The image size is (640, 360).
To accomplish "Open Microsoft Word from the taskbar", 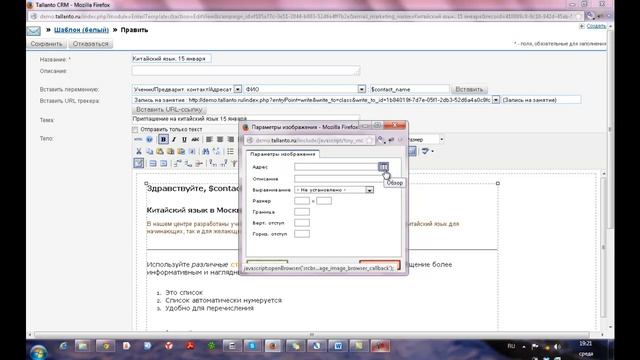I will click(x=338, y=346).
